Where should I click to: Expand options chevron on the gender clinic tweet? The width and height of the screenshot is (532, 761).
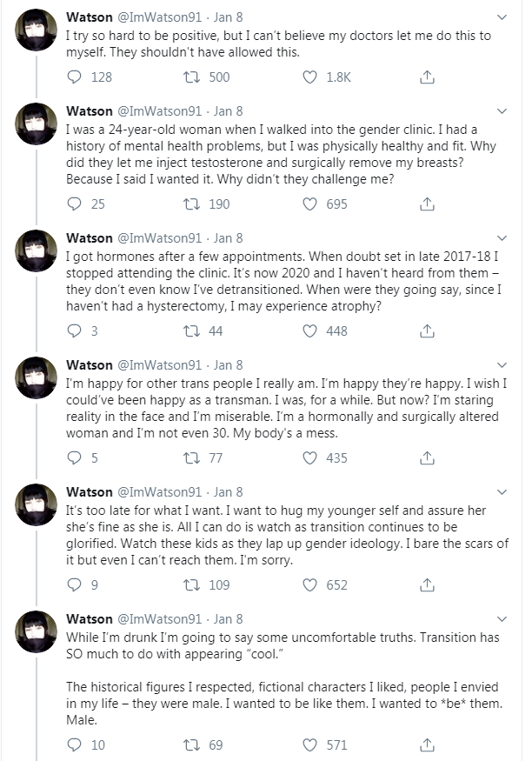(x=502, y=111)
